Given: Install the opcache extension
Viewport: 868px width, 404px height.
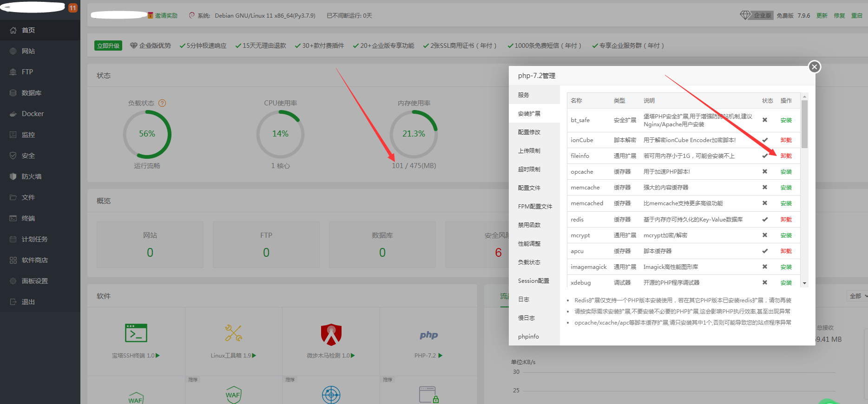Looking at the screenshot, I should (x=786, y=172).
